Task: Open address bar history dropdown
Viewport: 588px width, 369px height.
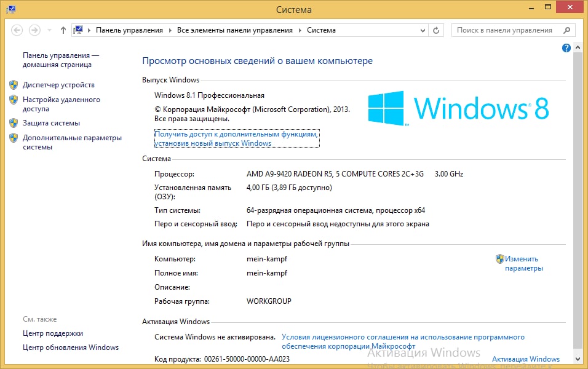Action: (x=423, y=30)
